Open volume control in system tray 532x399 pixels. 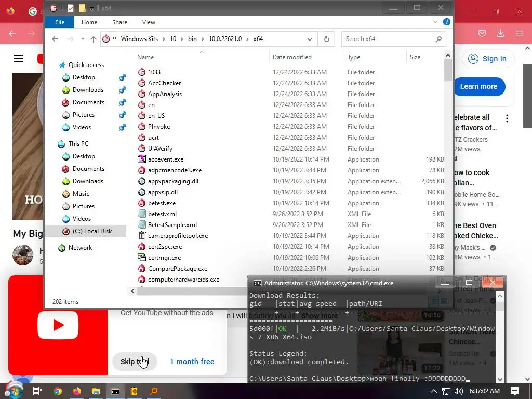(458, 391)
